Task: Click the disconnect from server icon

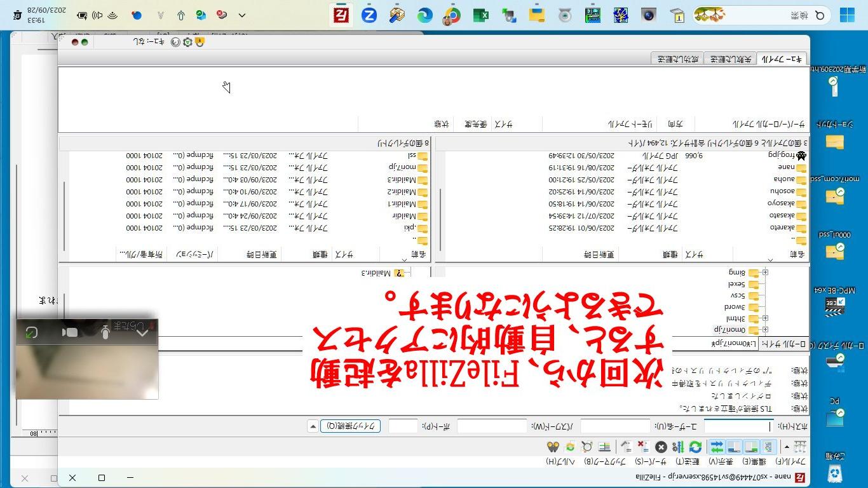Action: tap(643, 447)
